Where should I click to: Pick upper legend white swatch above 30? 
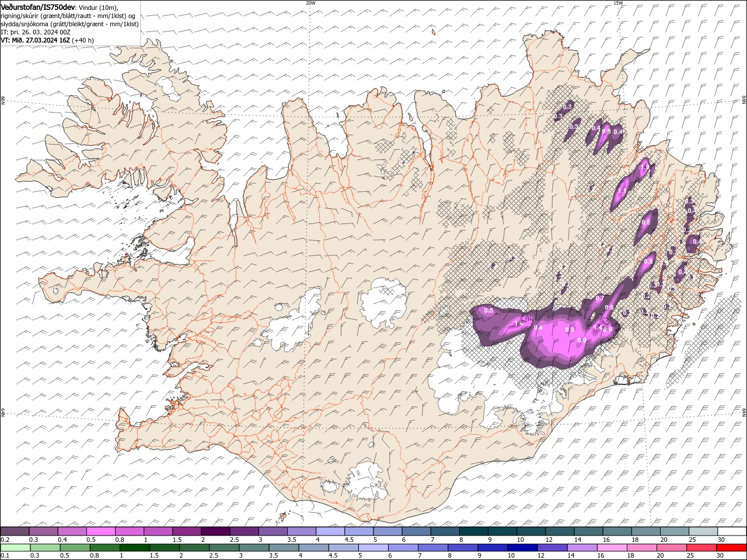point(731,531)
